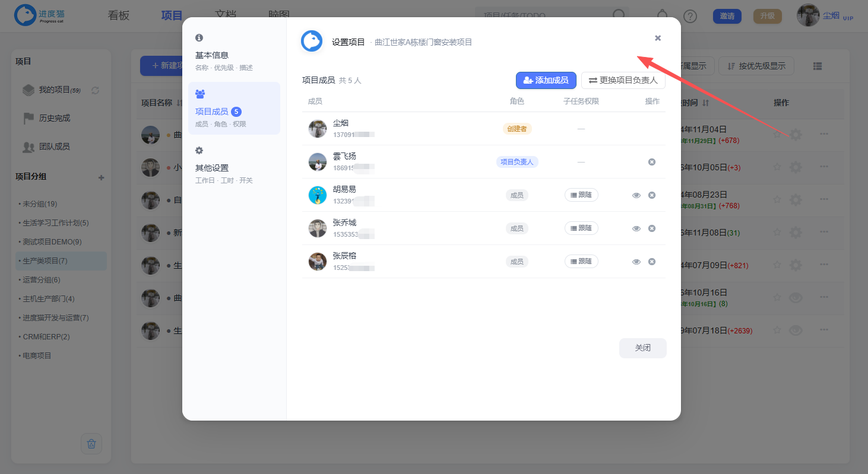This screenshot has width=868, height=474.
Task: Toggle the eye icon for member 张辰榕
Action: click(x=636, y=262)
